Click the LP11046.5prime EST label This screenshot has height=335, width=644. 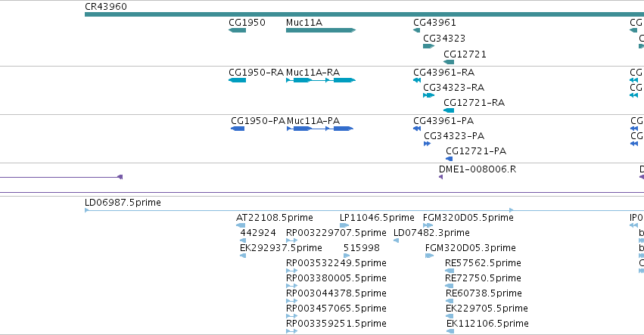[x=377, y=218]
